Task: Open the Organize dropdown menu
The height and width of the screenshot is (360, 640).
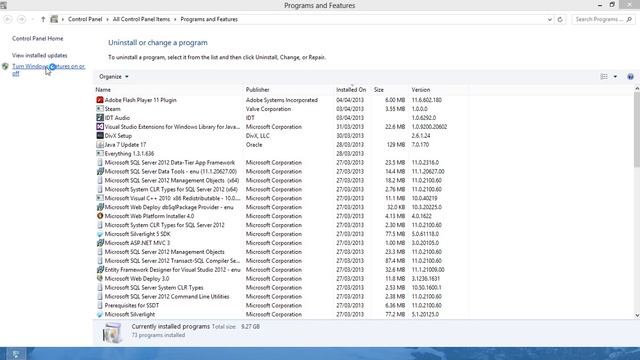Action: [x=113, y=77]
